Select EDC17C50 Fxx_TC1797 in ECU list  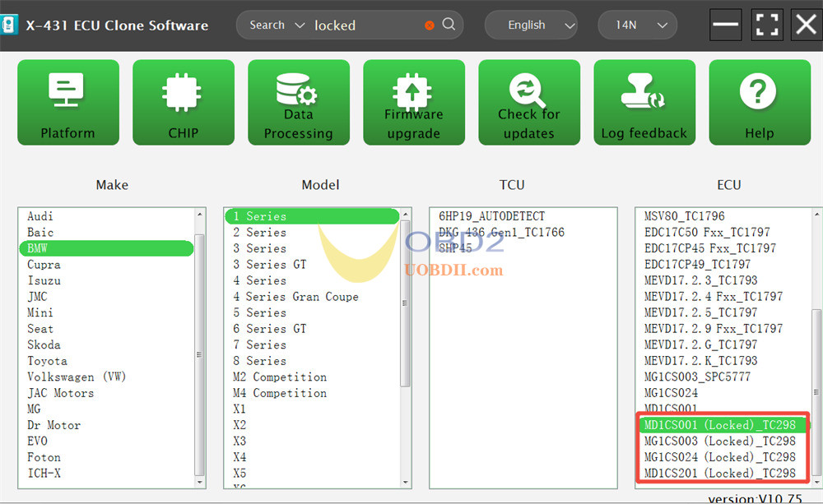707,233
